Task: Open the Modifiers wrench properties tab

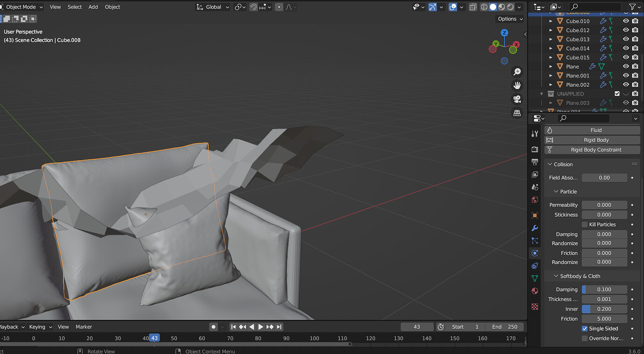Action: [x=535, y=228]
